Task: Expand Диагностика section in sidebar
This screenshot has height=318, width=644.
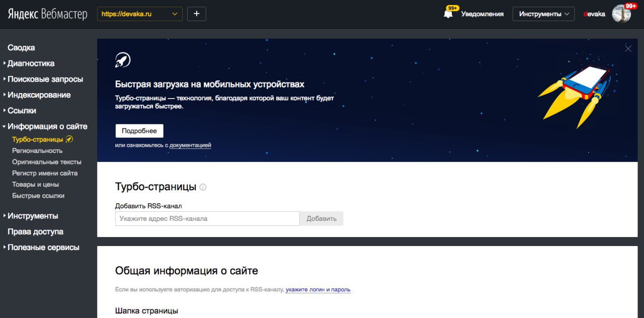Action: (x=31, y=63)
